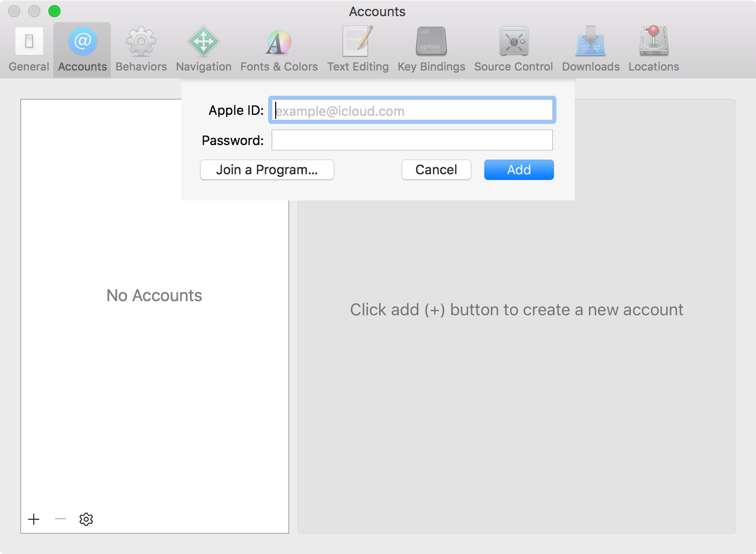Open Source Control preferences
Image resolution: width=756 pixels, height=554 pixels.
pos(513,48)
